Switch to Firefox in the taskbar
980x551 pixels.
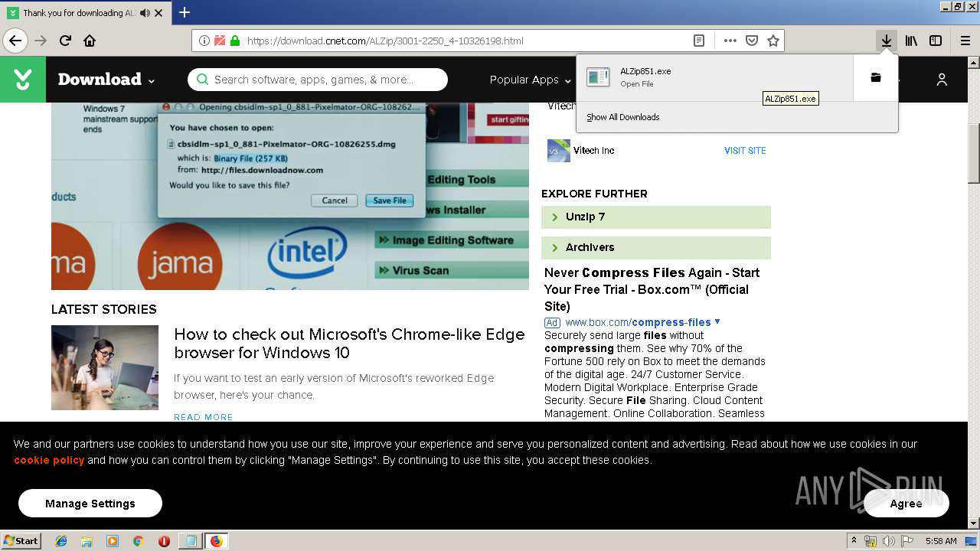tap(216, 541)
